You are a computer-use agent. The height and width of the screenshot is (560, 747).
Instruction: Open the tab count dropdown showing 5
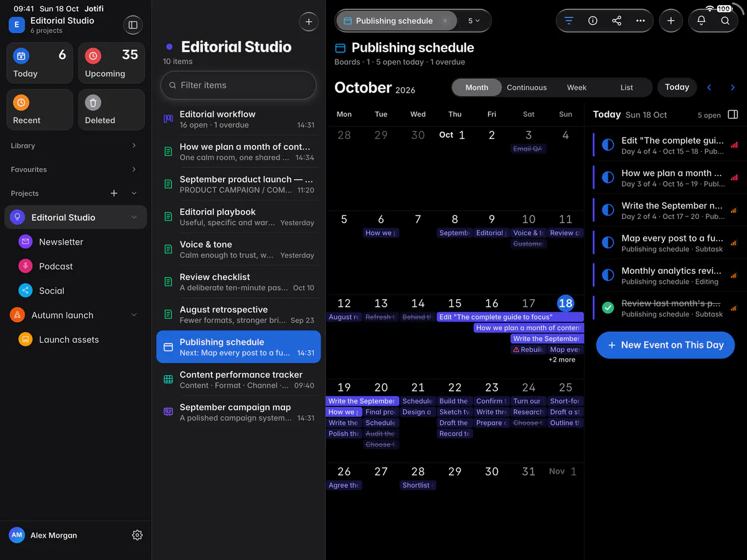pyautogui.click(x=474, y=21)
